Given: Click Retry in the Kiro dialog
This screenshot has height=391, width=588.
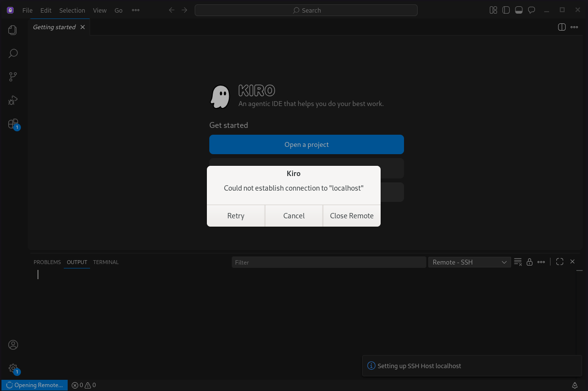Looking at the screenshot, I should coord(236,216).
